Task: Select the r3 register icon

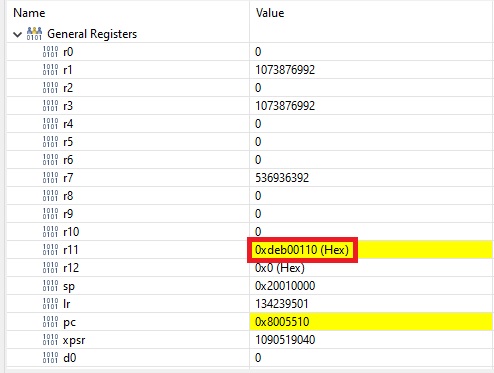Action: pyautogui.click(x=50, y=106)
